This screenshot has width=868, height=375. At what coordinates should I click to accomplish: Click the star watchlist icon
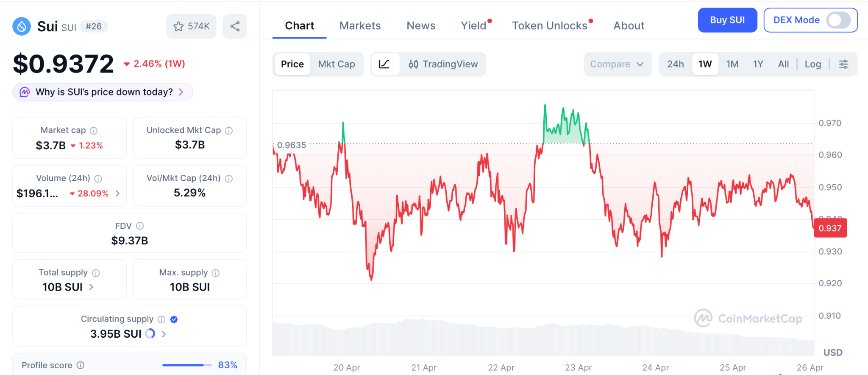pos(178,26)
